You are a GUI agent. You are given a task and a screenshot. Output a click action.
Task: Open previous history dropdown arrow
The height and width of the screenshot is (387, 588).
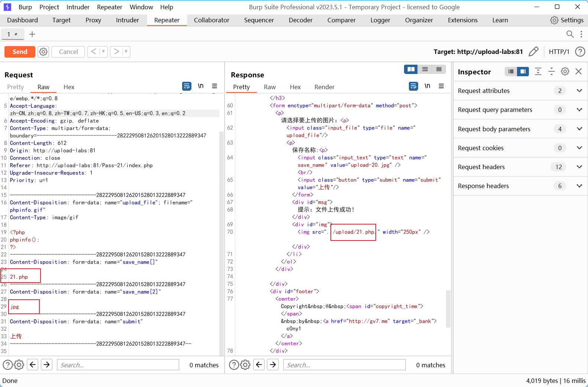(103, 52)
